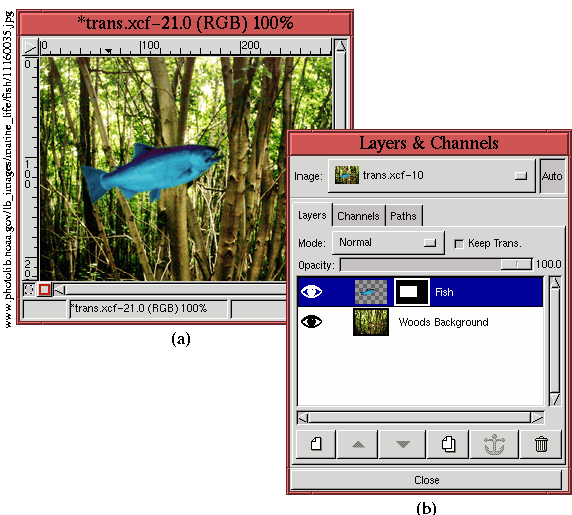The height and width of the screenshot is (515, 572).
Task: Hide the Woods Background layer
Action: click(x=311, y=322)
